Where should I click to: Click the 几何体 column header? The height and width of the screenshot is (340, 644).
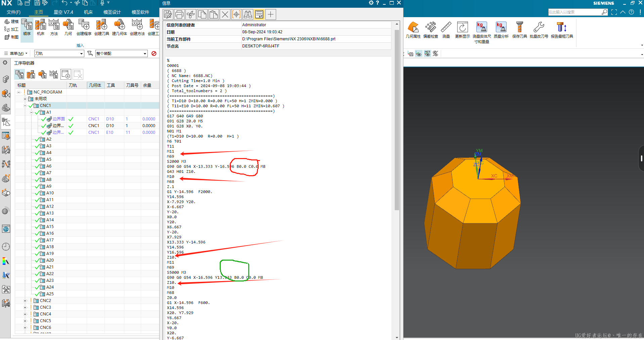[96, 85]
